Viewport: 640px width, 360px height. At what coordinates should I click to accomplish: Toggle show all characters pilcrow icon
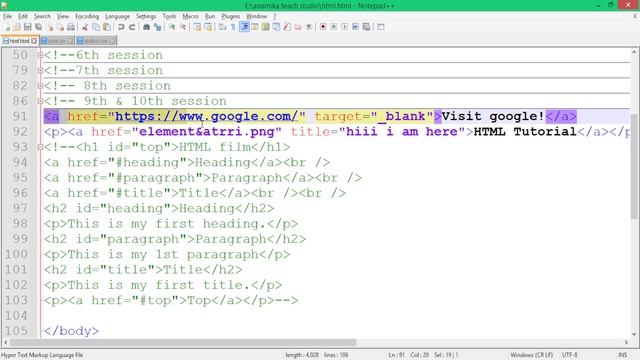[x=233, y=27]
